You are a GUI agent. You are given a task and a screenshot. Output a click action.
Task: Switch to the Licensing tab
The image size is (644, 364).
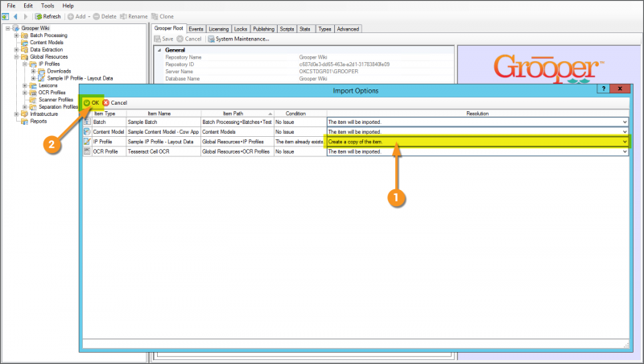coord(218,29)
